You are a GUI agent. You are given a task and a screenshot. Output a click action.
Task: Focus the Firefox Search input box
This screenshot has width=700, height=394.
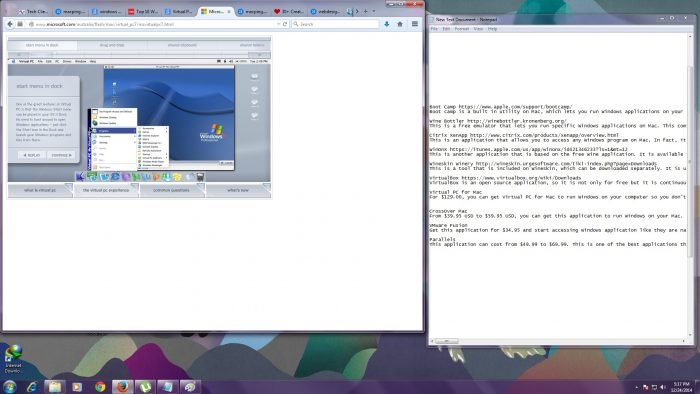(x=335, y=24)
